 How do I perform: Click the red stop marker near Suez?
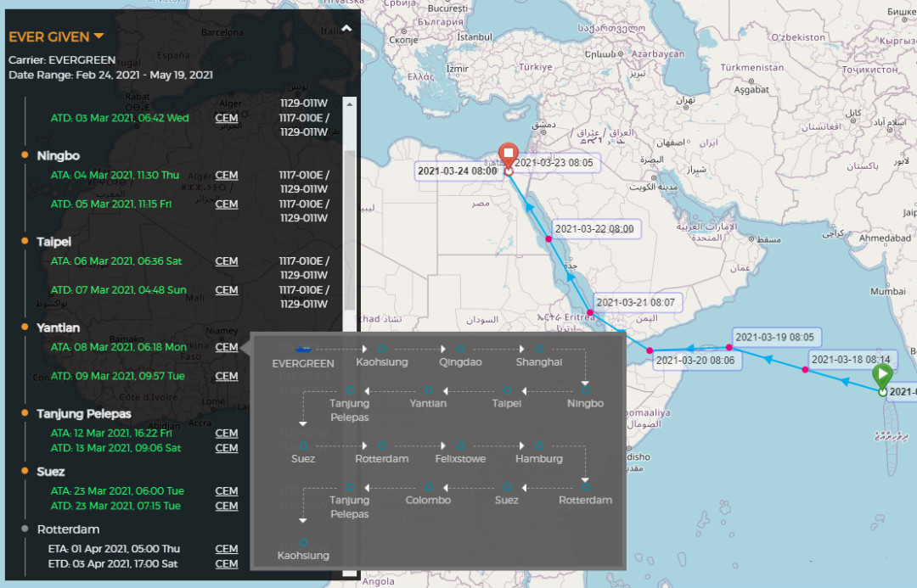(507, 154)
